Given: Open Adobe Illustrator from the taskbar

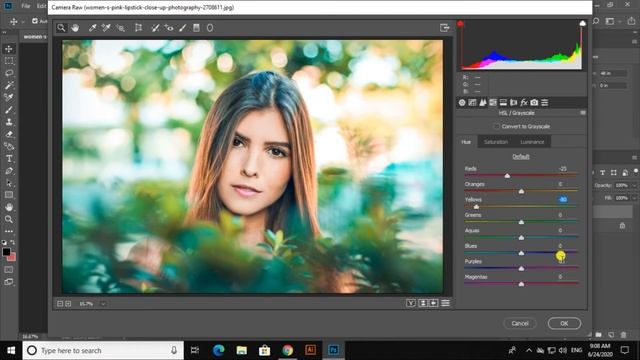Looking at the screenshot, I should coord(310,350).
